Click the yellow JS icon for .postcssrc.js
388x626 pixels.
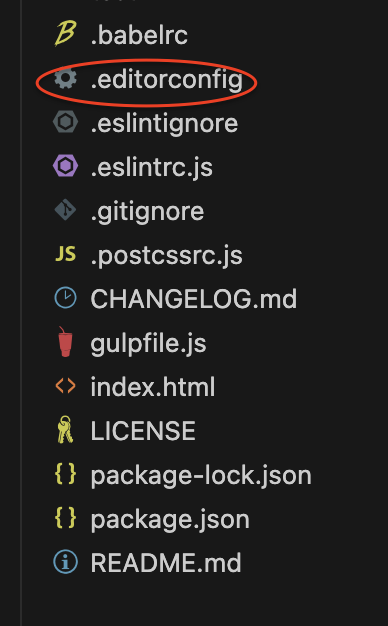click(65, 254)
